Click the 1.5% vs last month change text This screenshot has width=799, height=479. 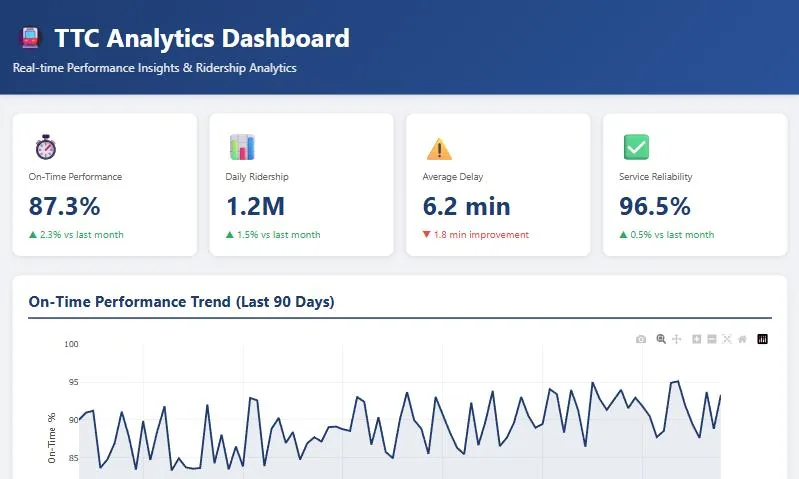[x=273, y=235]
